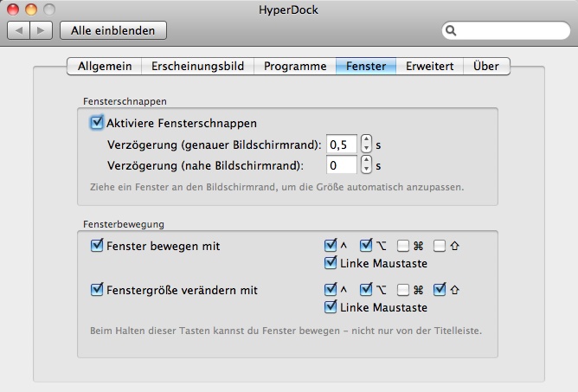Image resolution: width=578 pixels, height=392 pixels.
Task: Click the genauer Bildschirmrand delay field
Action: click(x=341, y=145)
